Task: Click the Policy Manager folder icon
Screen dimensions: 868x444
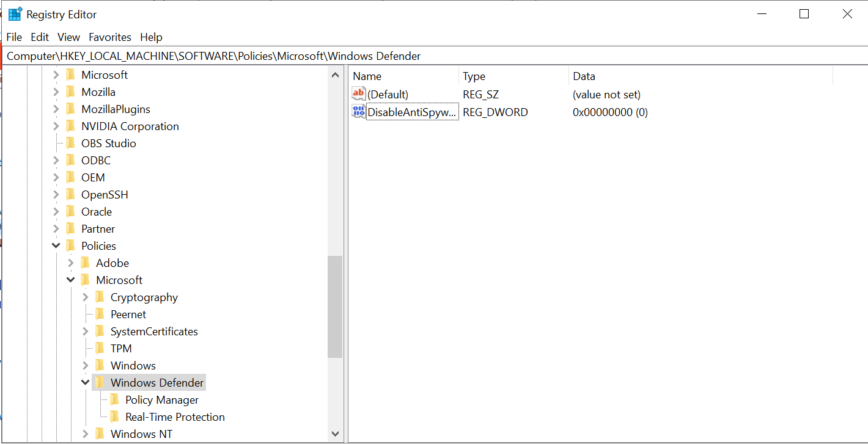Action: (114, 400)
